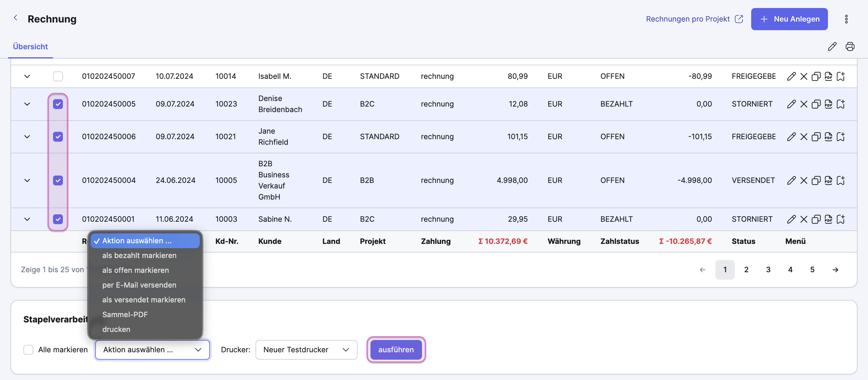This screenshot has width=868, height=380.
Task: Expand row details of invoice 010202450004
Action: pos(27,180)
